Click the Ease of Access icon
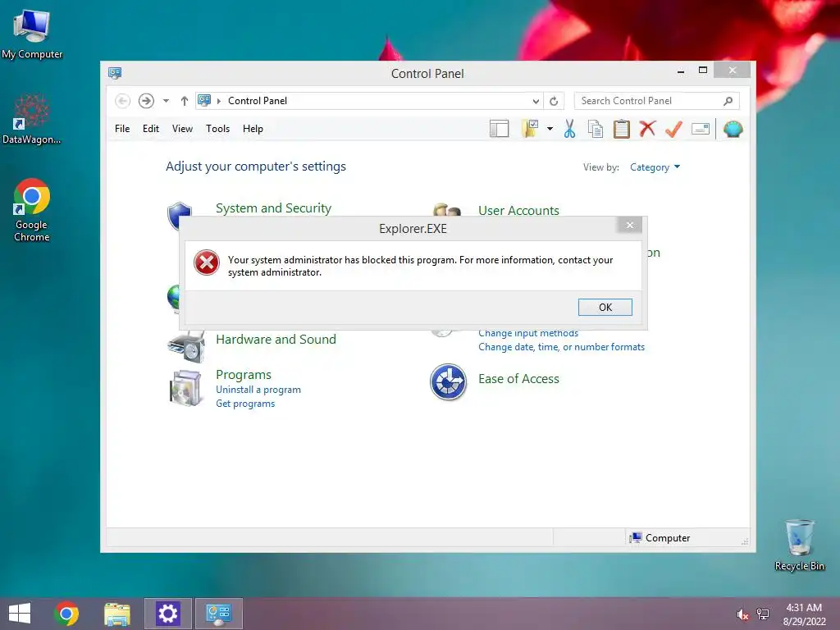The image size is (840, 630). click(449, 382)
